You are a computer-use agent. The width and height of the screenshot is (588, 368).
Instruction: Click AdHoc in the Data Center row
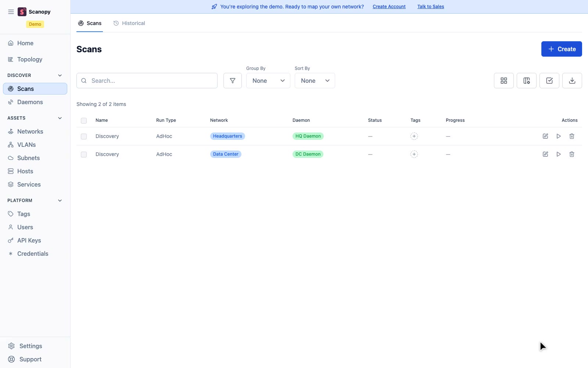(164, 154)
